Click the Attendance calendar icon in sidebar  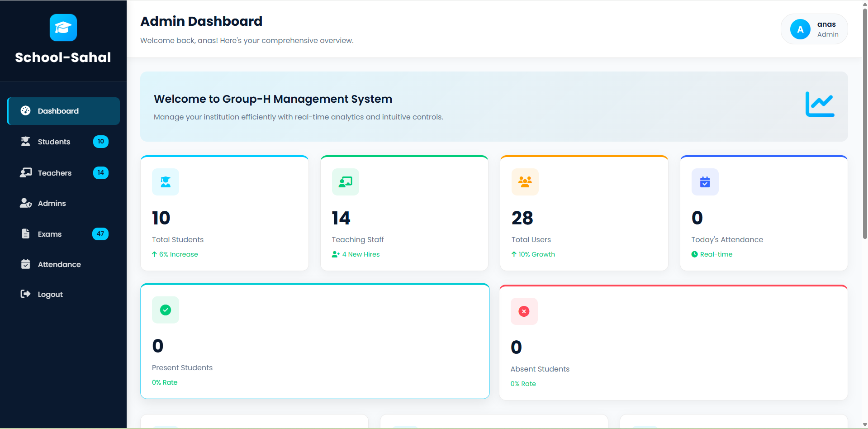click(25, 264)
